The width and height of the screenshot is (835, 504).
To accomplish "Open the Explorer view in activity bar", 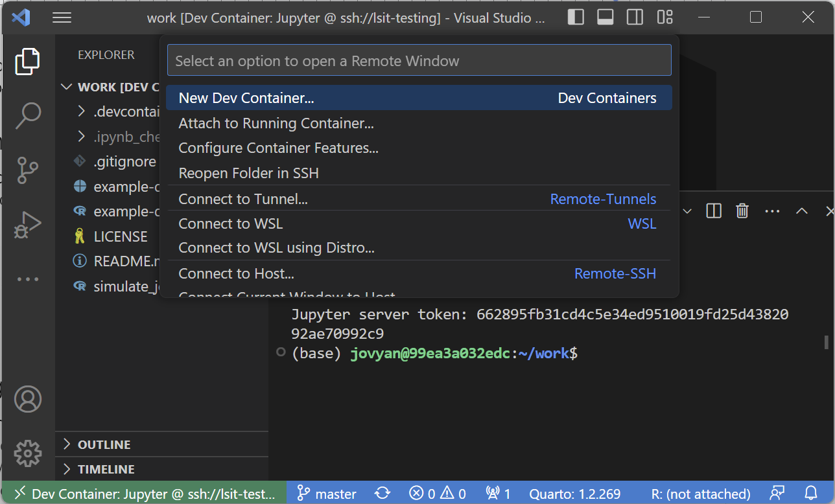I will [27, 61].
